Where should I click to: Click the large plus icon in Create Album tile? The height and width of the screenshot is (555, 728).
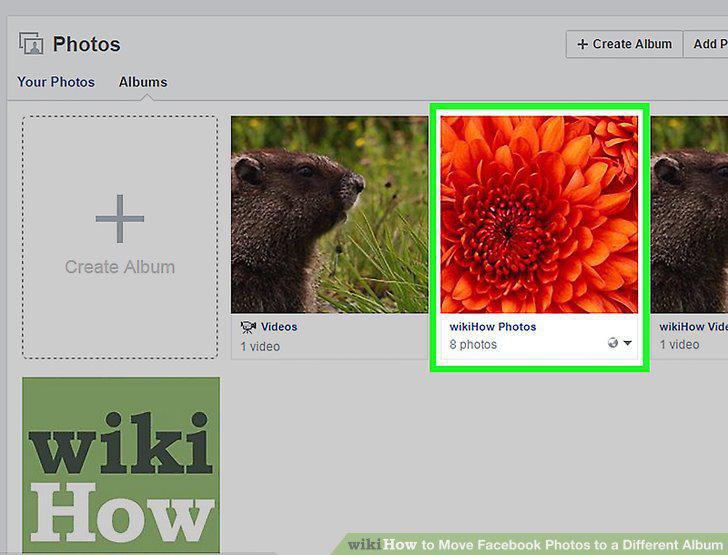coord(120,219)
